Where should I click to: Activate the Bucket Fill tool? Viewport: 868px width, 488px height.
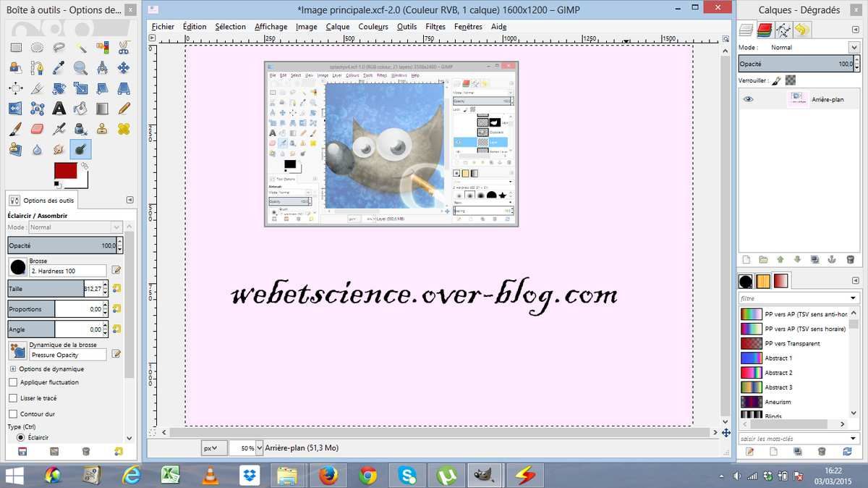(80, 109)
